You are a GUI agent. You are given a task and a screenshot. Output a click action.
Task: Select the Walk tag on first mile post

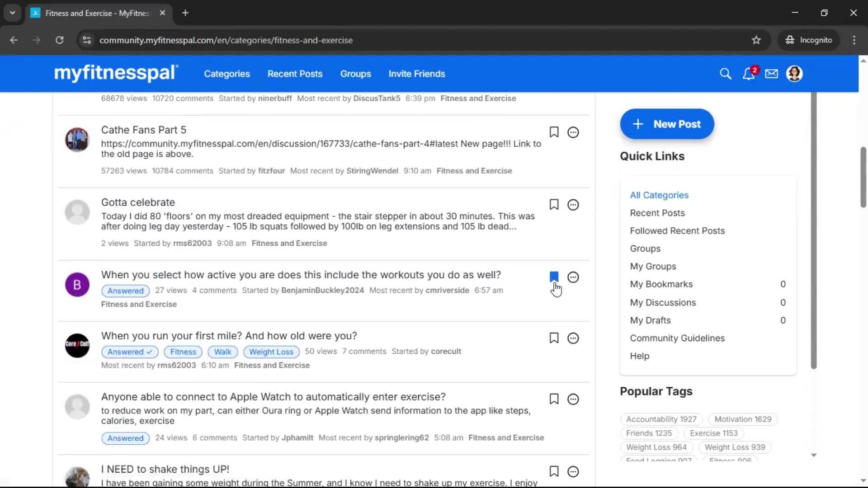tap(222, 352)
